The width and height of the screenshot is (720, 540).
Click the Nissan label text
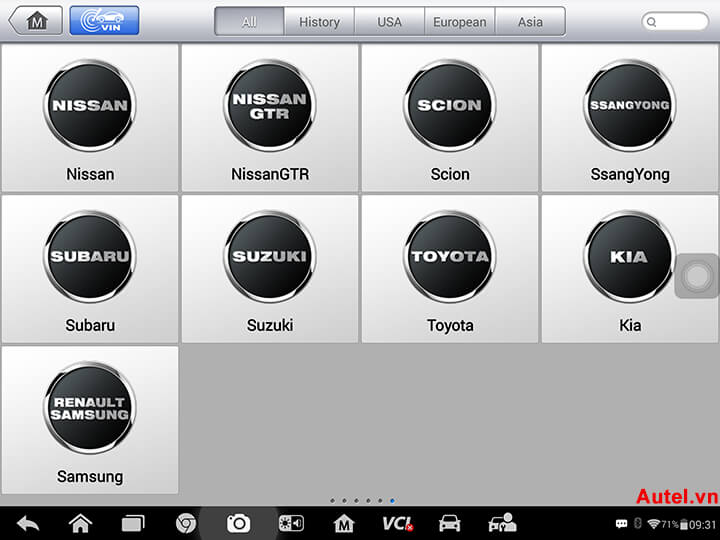click(x=90, y=174)
